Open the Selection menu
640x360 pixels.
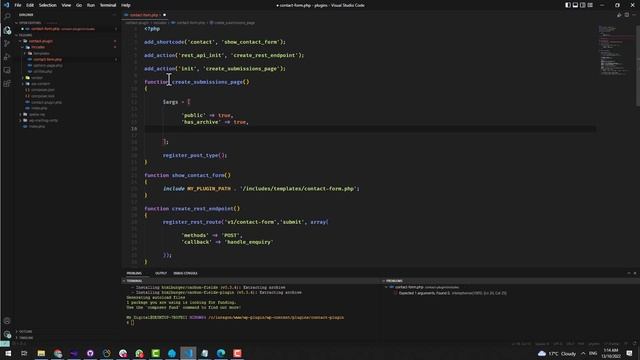[x=48, y=5]
